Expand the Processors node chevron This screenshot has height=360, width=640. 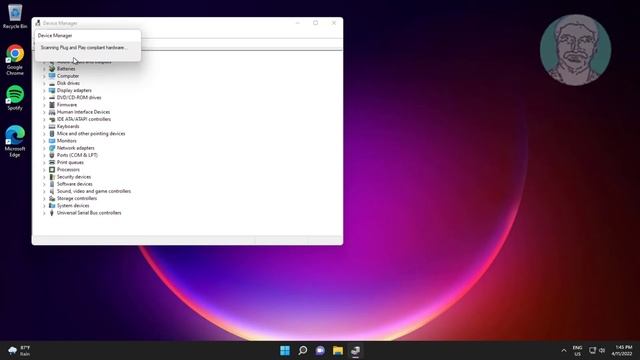coord(44,170)
